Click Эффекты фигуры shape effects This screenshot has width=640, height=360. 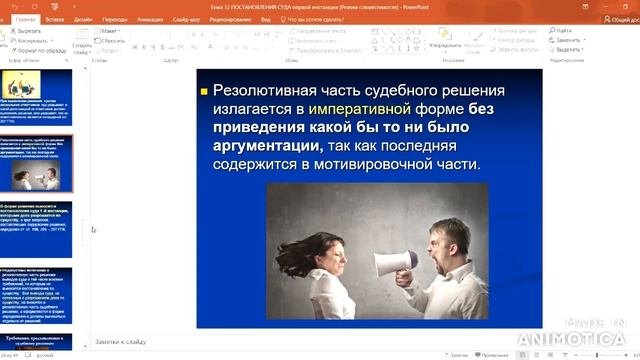[x=514, y=49]
